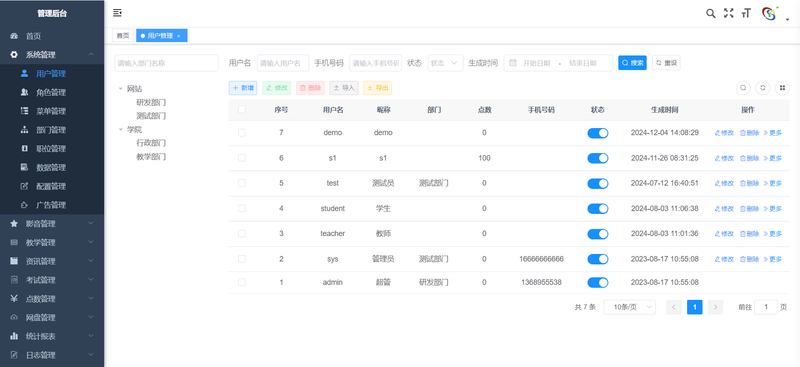Collapse the 网站 tree node
This screenshot has width=800, height=367.
(121, 88)
